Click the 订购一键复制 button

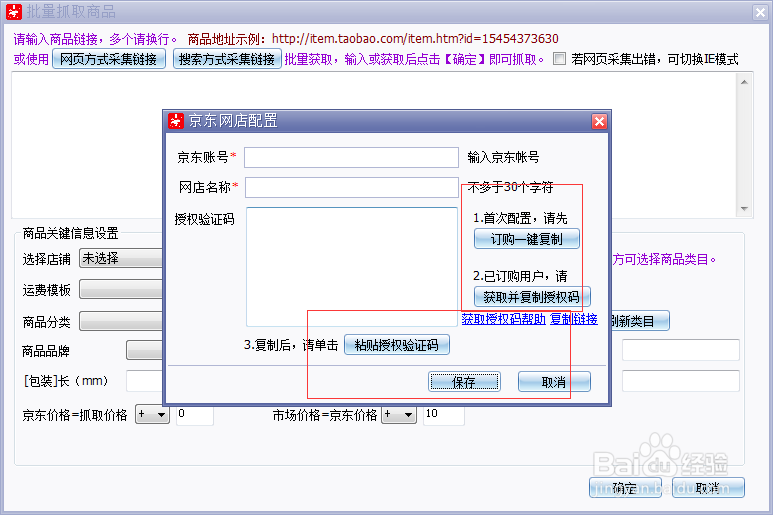coord(527,239)
